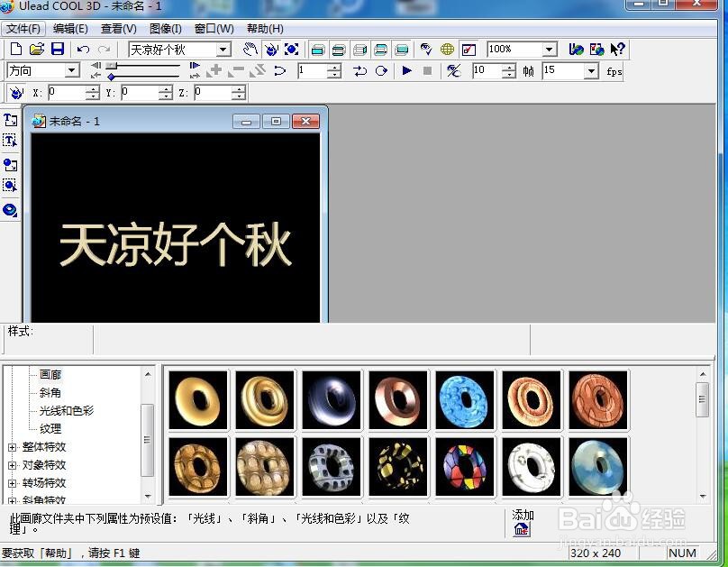Open a file with the folder icon

pos(37,49)
